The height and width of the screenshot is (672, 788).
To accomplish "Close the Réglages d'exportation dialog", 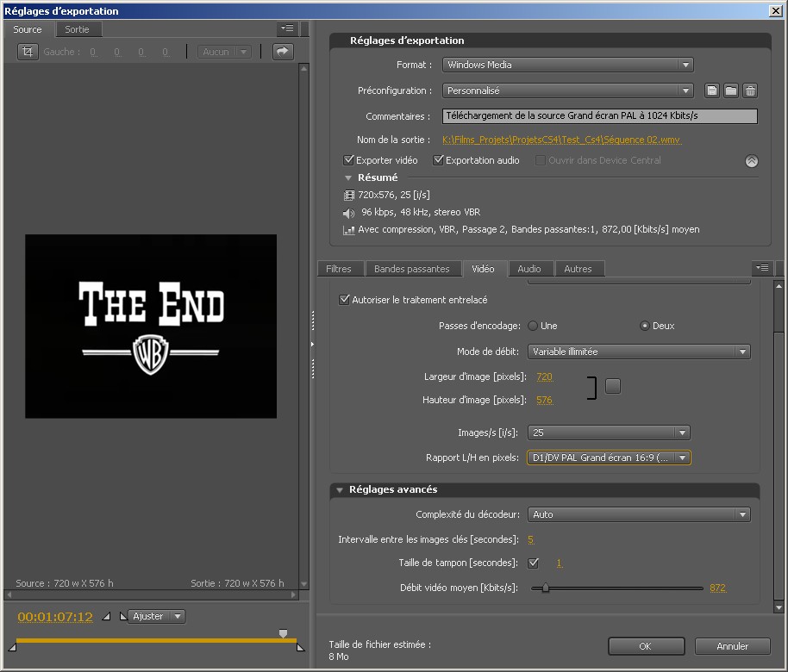I will click(x=775, y=10).
